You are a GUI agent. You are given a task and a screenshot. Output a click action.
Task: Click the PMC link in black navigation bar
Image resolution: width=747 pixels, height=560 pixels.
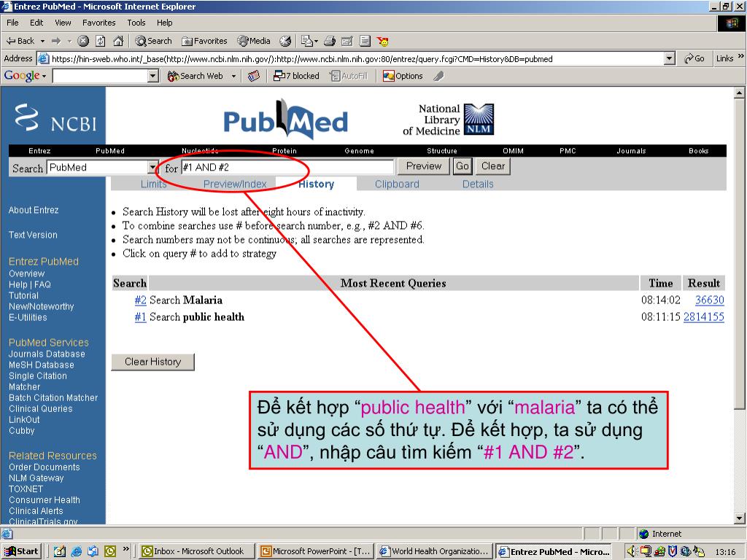click(x=568, y=151)
